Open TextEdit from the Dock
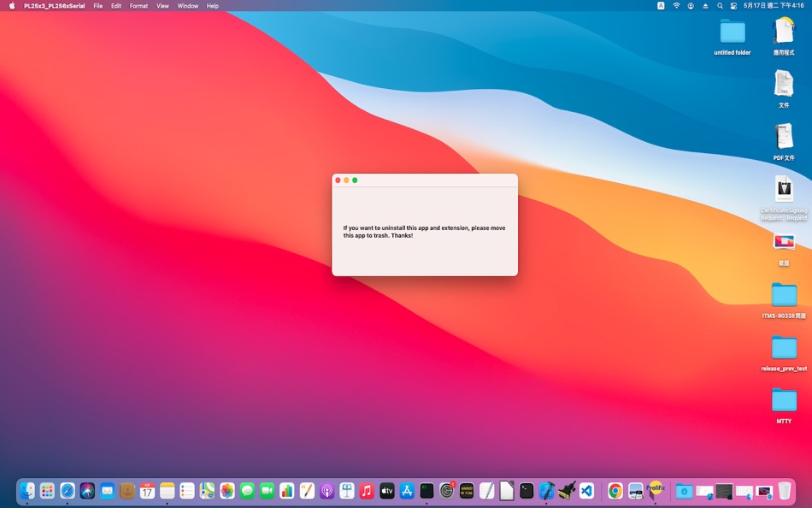812x508 pixels. (487, 490)
